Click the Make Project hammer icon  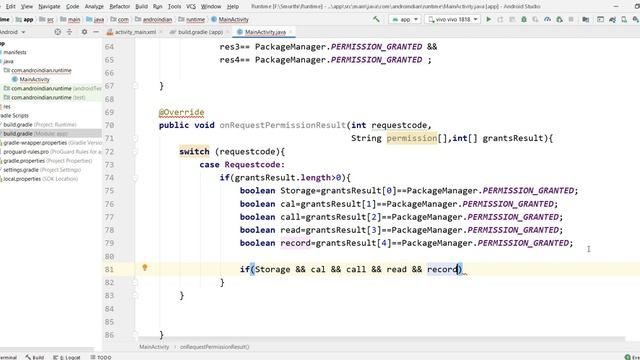click(x=376, y=19)
